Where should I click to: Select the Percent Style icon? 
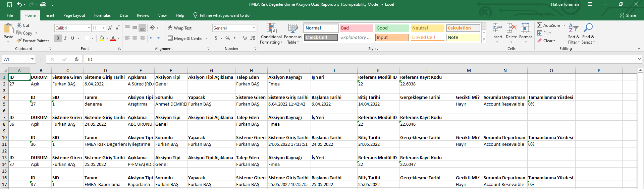click(227, 39)
